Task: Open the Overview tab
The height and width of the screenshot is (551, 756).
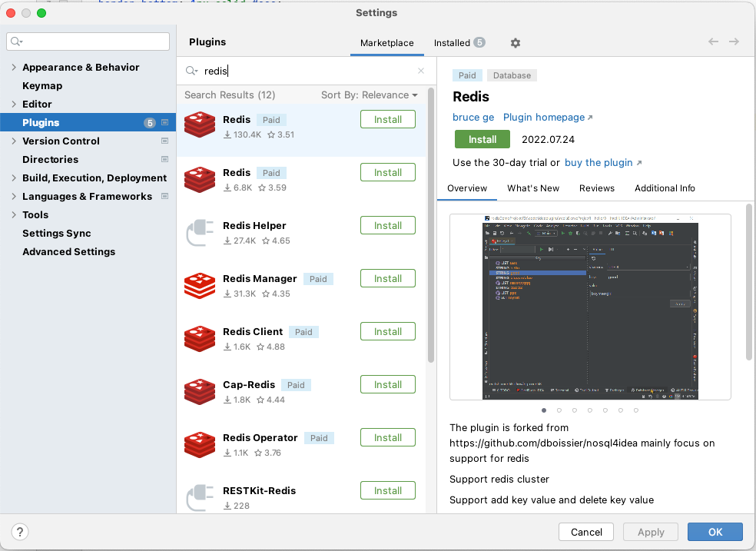Action: click(x=466, y=188)
